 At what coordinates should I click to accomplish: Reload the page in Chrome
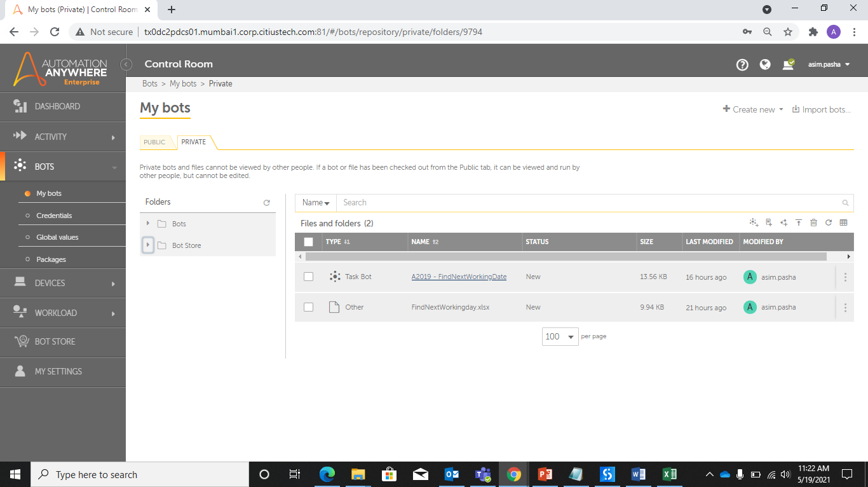[55, 32]
